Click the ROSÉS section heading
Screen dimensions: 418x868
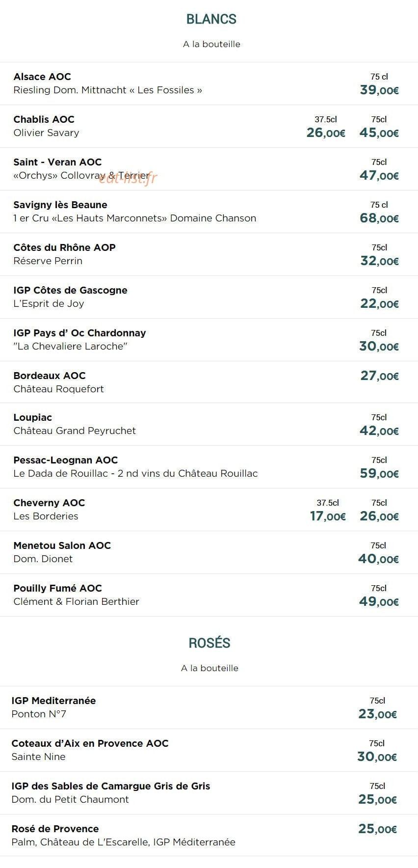209,643
